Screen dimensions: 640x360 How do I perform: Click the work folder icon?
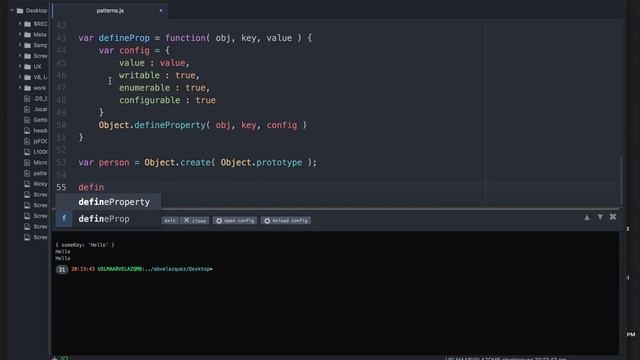coord(27,88)
